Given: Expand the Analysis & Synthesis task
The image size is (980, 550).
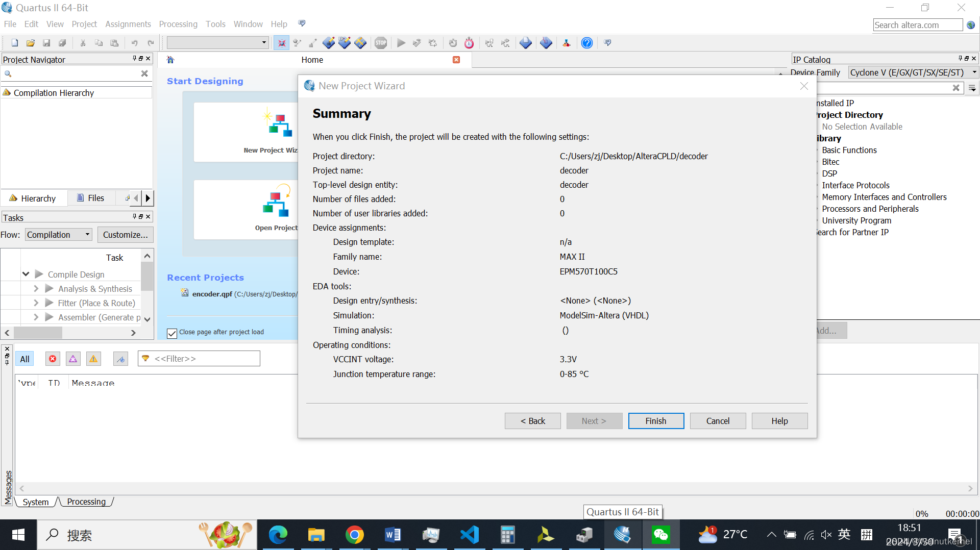Looking at the screenshot, I should pyautogui.click(x=36, y=288).
